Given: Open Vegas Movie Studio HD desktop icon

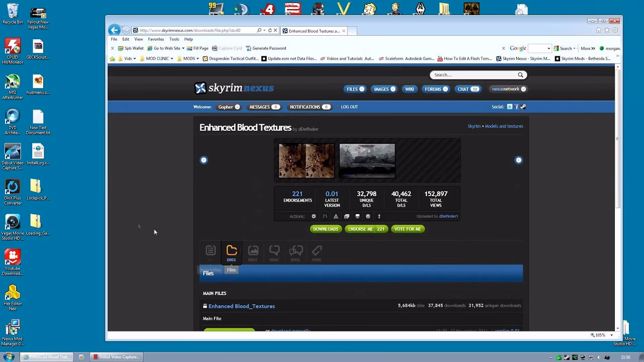Looking at the screenshot, I should (x=13, y=228).
